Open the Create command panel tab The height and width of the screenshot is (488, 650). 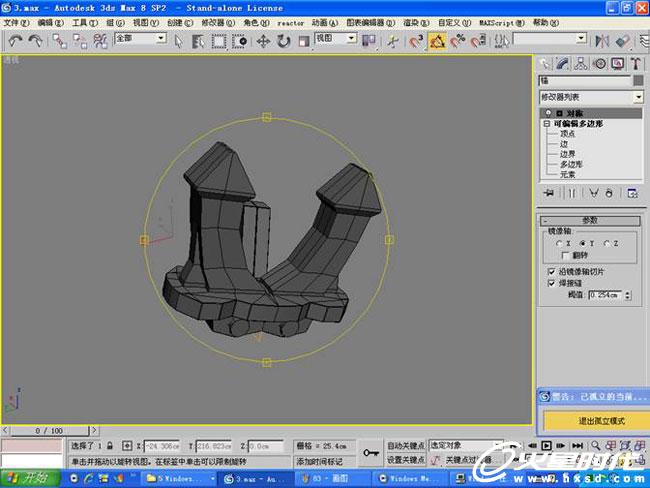[x=544, y=63]
